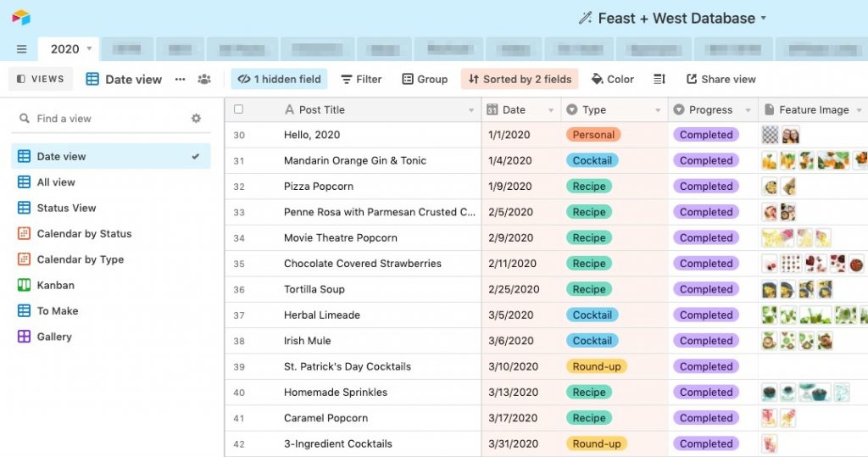Open the Kanban view

[55, 285]
